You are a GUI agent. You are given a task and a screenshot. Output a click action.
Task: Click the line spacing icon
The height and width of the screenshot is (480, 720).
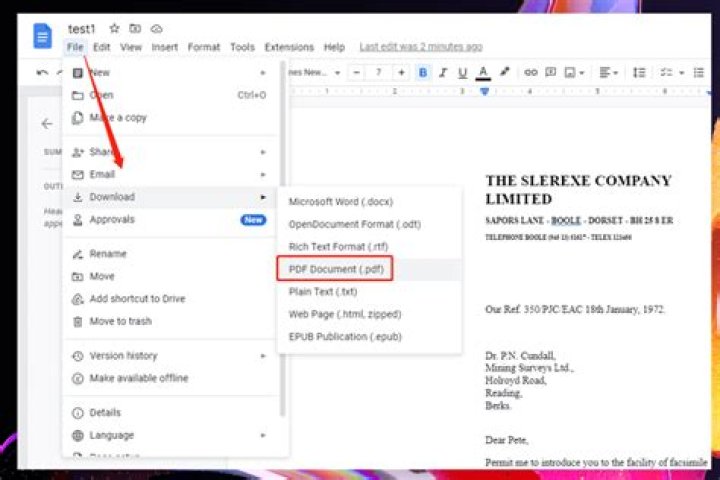tap(639, 73)
